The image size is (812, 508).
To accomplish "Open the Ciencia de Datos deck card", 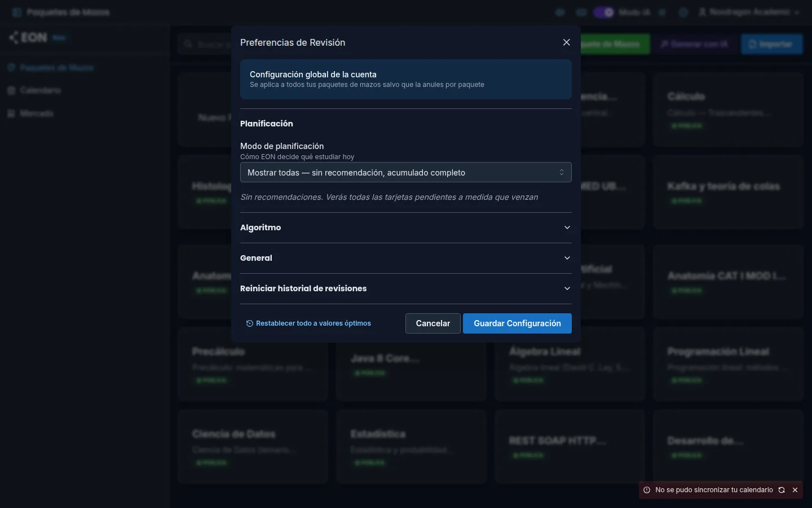I will pos(253,446).
